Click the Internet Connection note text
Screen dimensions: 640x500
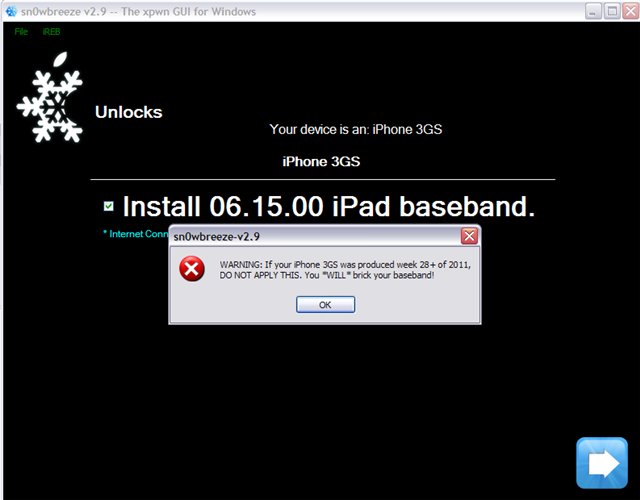click(136, 234)
